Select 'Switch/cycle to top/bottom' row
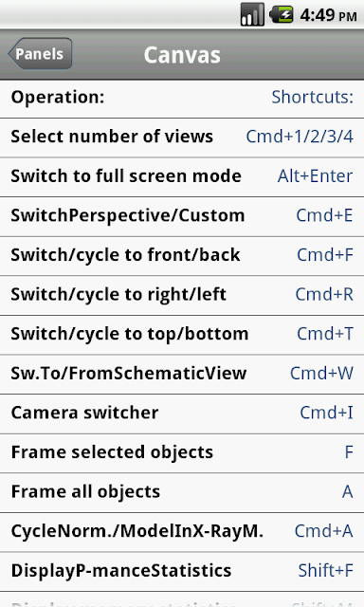Image resolution: width=364 pixels, height=607 pixels. (x=182, y=335)
